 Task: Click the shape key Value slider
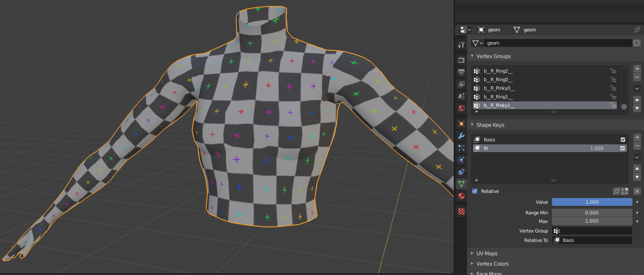click(x=592, y=202)
